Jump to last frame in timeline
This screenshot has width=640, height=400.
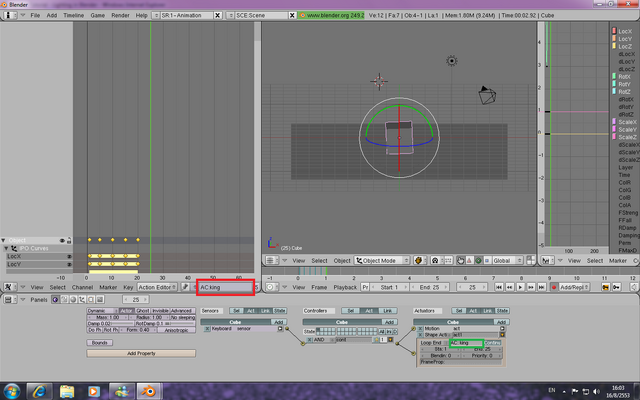pyautogui.click(x=541, y=287)
